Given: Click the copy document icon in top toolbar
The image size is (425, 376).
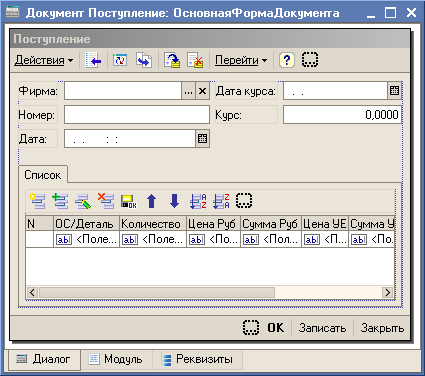Looking at the screenshot, I should pos(144,60).
